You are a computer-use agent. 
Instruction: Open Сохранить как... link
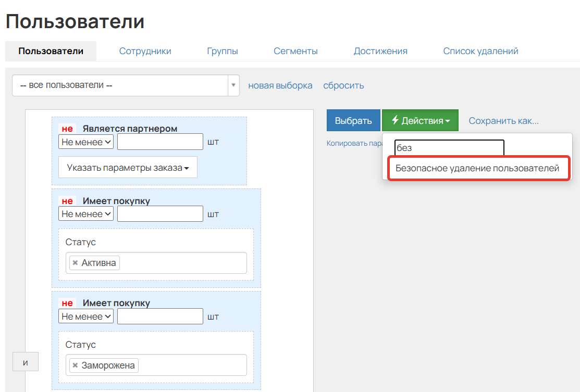click(503, 120)
